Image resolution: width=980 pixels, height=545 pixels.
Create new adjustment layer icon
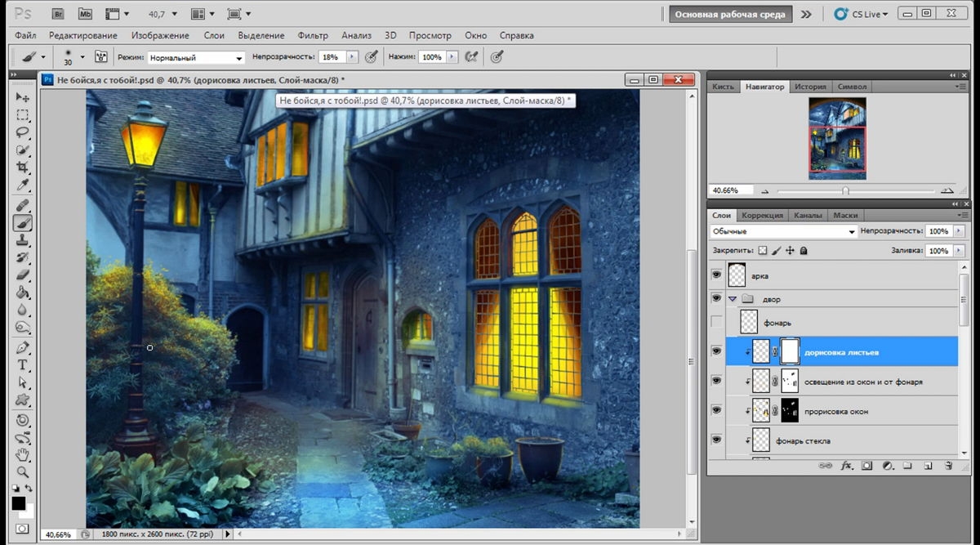(x=887, y=466)
